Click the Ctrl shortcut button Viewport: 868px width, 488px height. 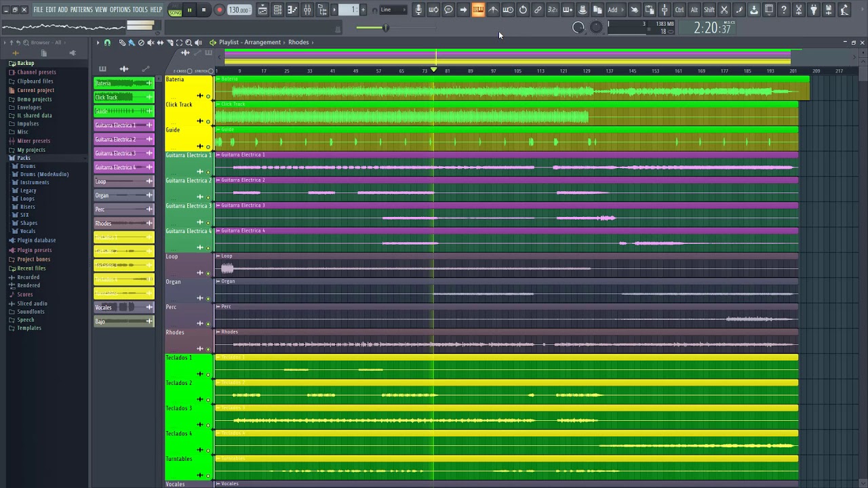click(x=679, y=9)
